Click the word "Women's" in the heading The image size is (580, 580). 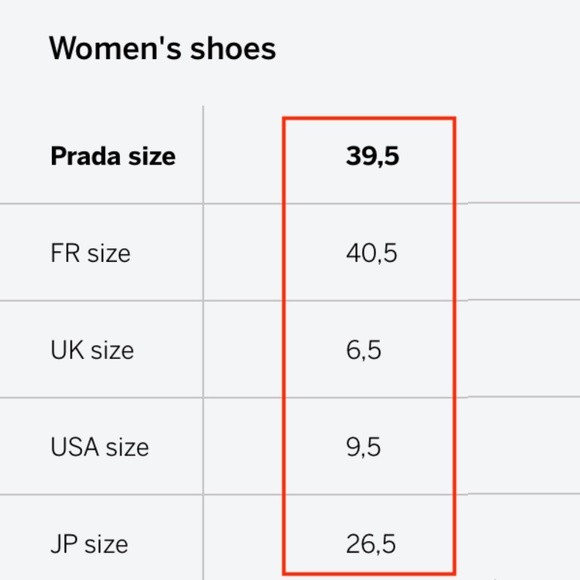click(x=115, y=48)
